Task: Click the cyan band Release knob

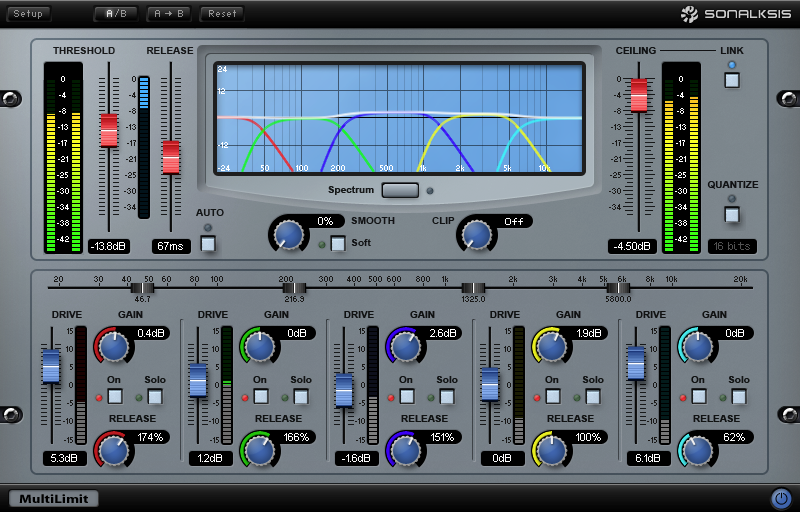Action: click(x=698, y=451)
